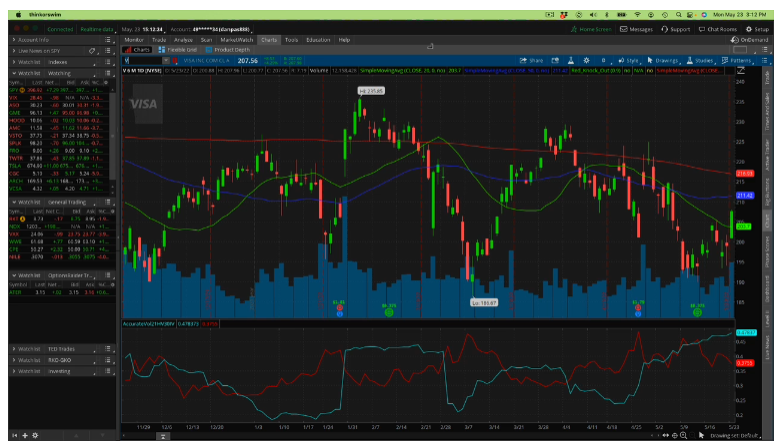
Task: Open Support
Action: click(x=676, y=30)
